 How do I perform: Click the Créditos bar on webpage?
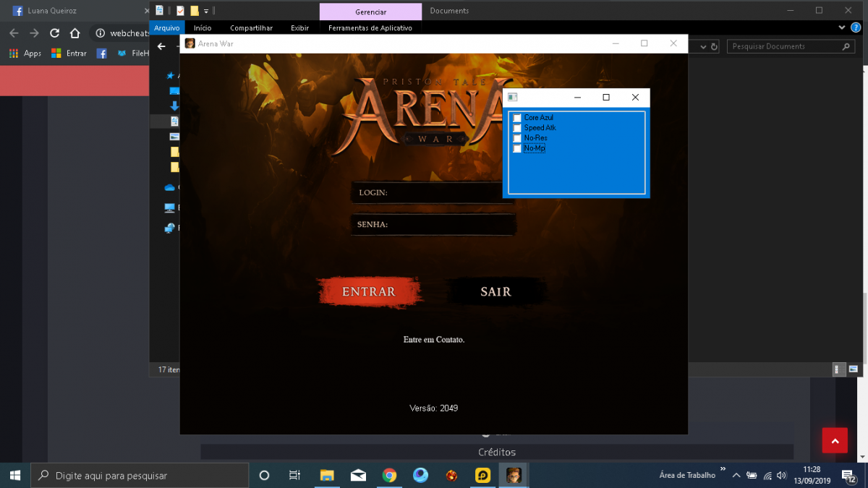click(497, 452)
